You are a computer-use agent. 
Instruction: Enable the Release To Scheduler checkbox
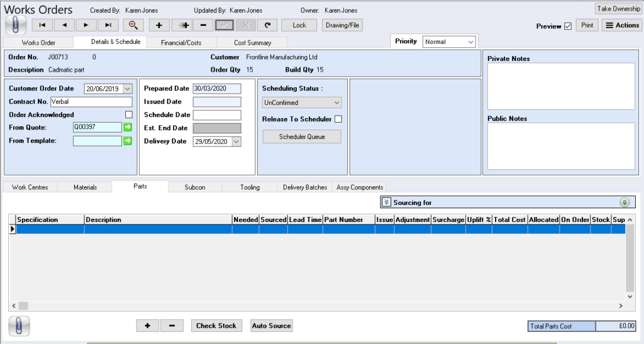(x=338, y=119)
